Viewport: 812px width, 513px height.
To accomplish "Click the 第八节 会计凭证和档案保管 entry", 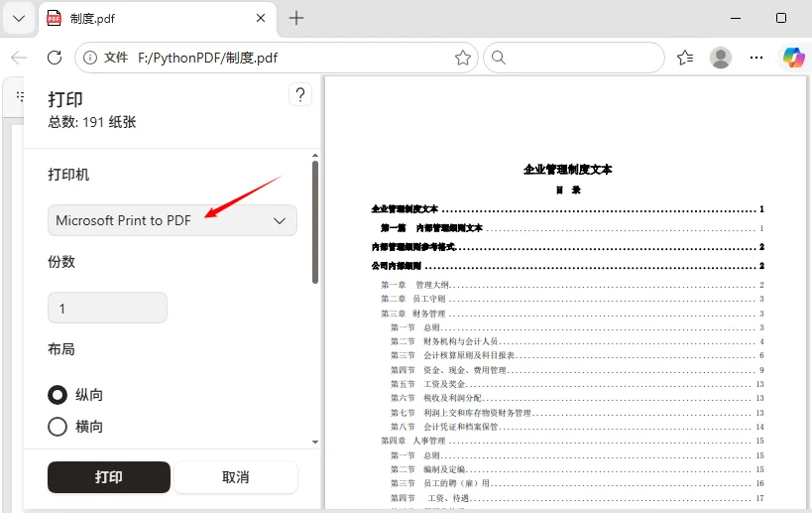I will pos(577,427).
